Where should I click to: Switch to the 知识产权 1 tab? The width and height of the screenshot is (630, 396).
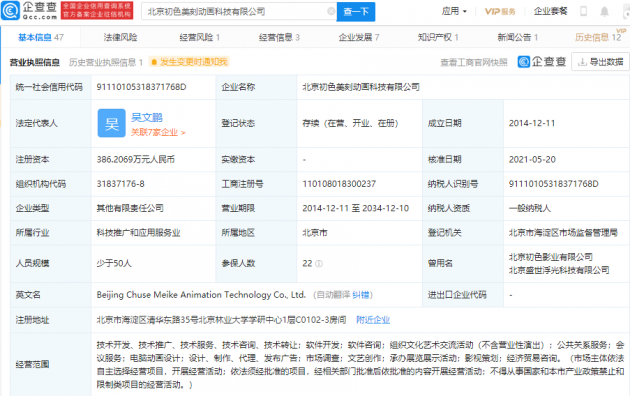click(x=438, y=37)
